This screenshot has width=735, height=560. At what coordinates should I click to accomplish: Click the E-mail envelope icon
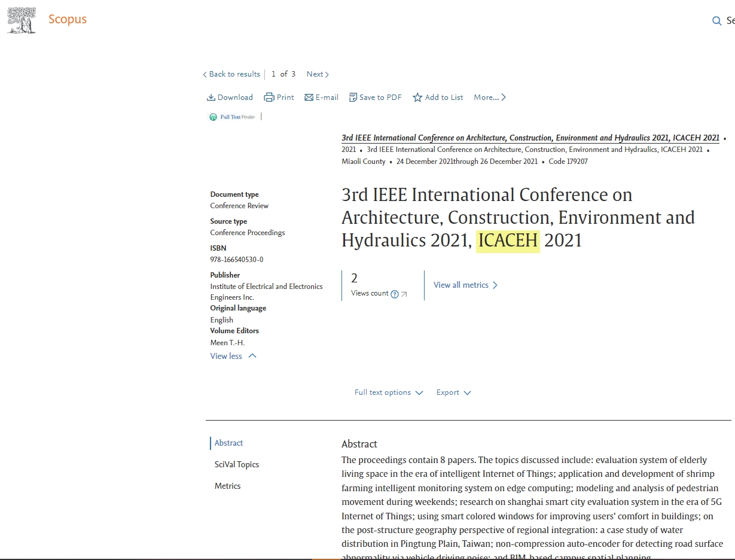pyautogui.click(x=309, y=98)
